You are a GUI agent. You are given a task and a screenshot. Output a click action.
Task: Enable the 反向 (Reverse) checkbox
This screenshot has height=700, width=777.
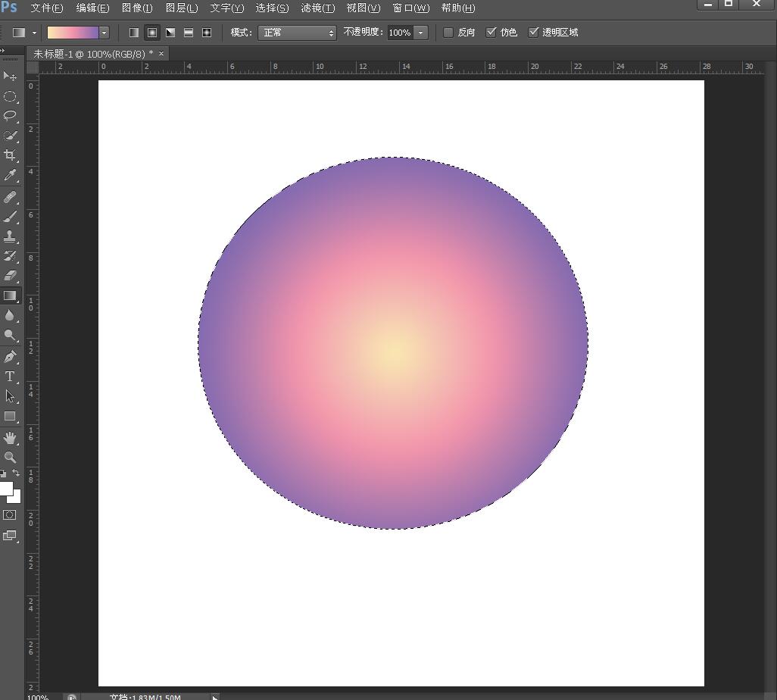point(448,33)
